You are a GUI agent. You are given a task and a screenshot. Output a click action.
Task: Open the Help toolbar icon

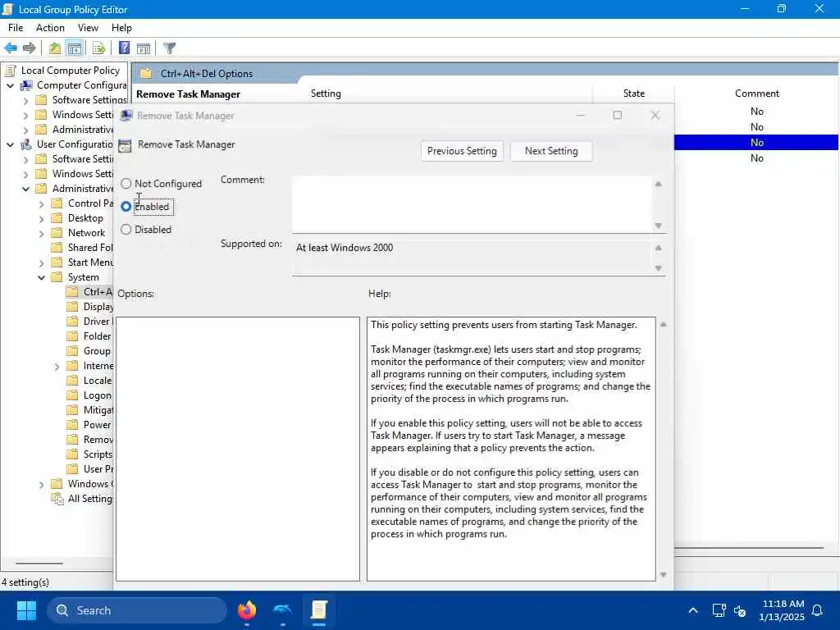click(125, 48)
